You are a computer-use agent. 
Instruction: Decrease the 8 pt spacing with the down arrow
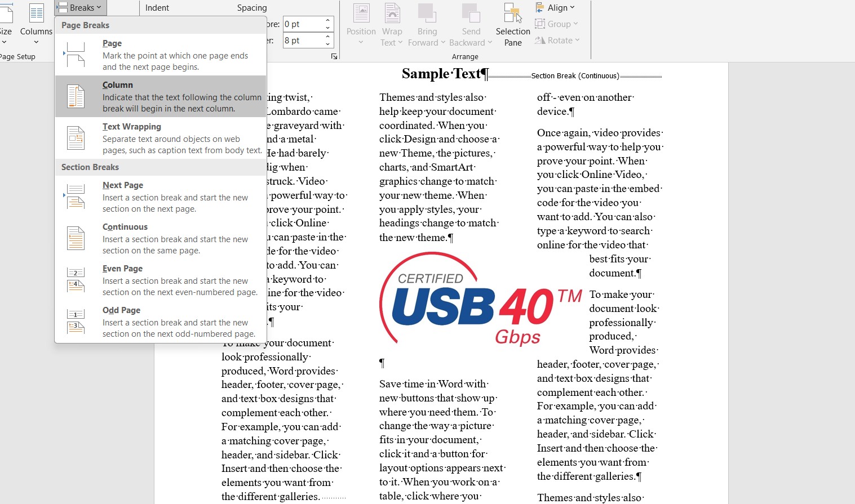tap(328, 44)
